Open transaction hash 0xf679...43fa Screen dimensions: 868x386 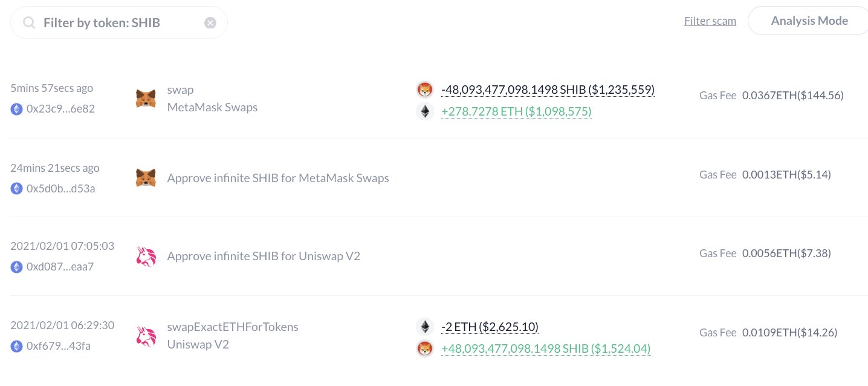pos(59,346)
